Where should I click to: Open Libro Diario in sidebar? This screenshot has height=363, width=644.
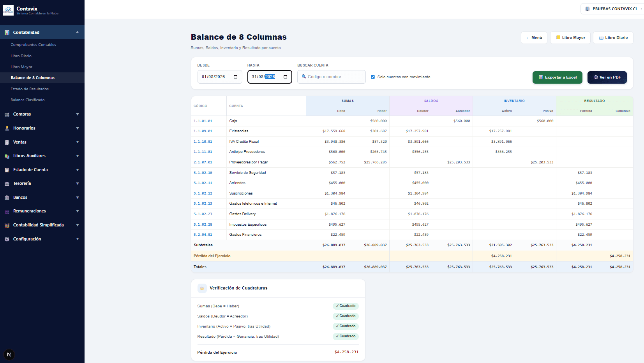pos(21,56)
